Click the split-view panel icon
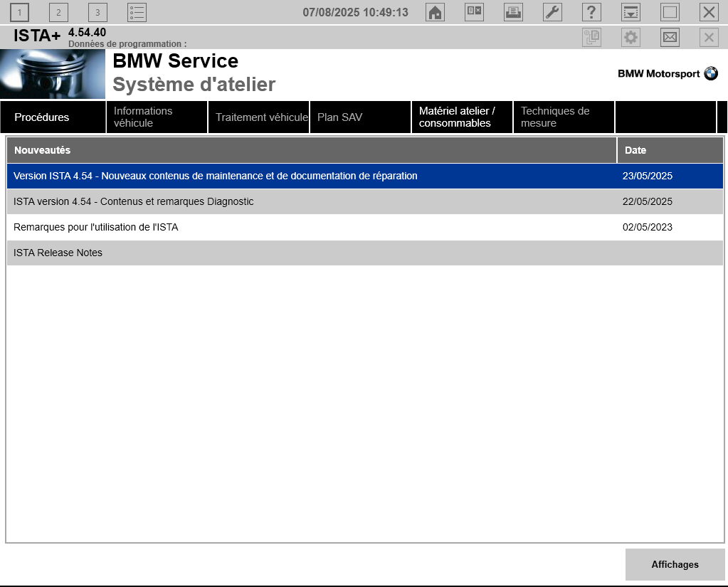 pyautogui.click(x=474, y=13)
